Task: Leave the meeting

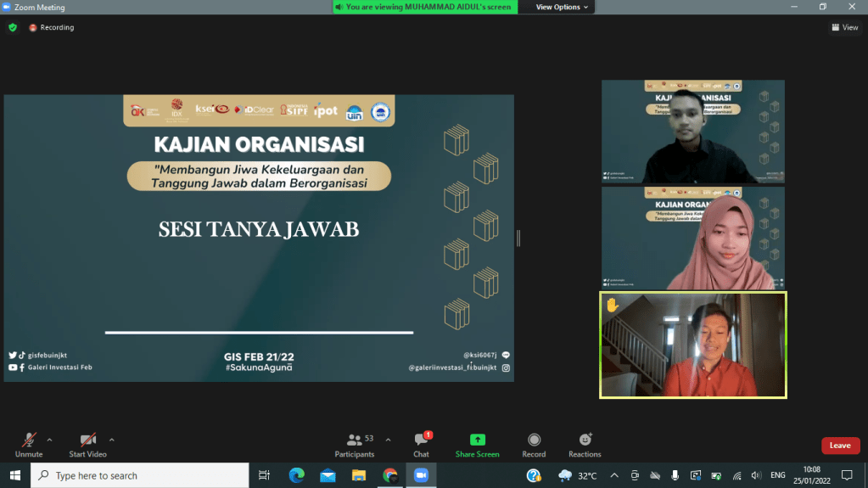Action: click(x=840, y=446)
